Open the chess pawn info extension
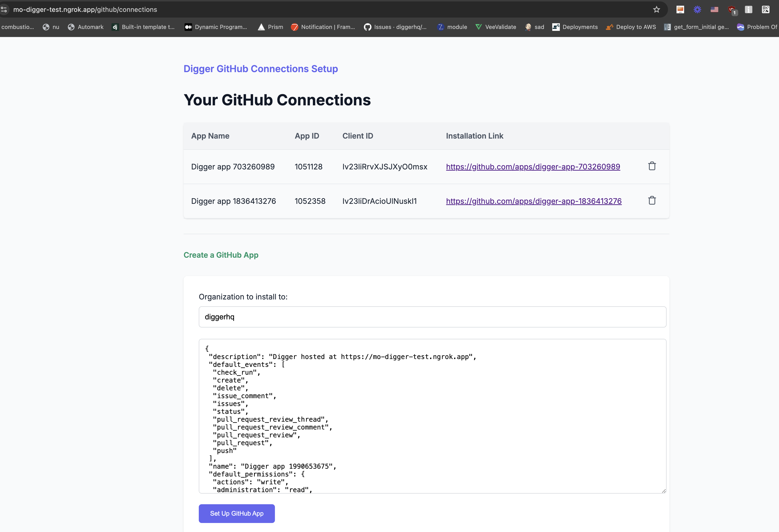779x532 pixels. tap(748, 9)
